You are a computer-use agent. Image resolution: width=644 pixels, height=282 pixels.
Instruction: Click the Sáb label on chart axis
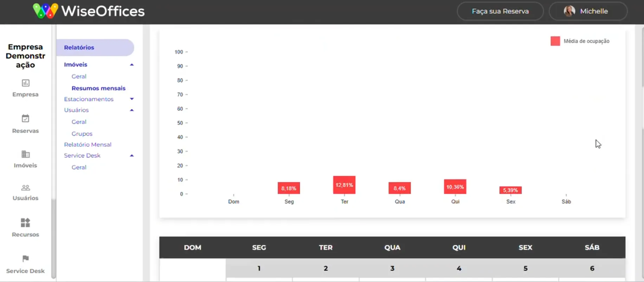pyautogui.click(x=566, y=202)
